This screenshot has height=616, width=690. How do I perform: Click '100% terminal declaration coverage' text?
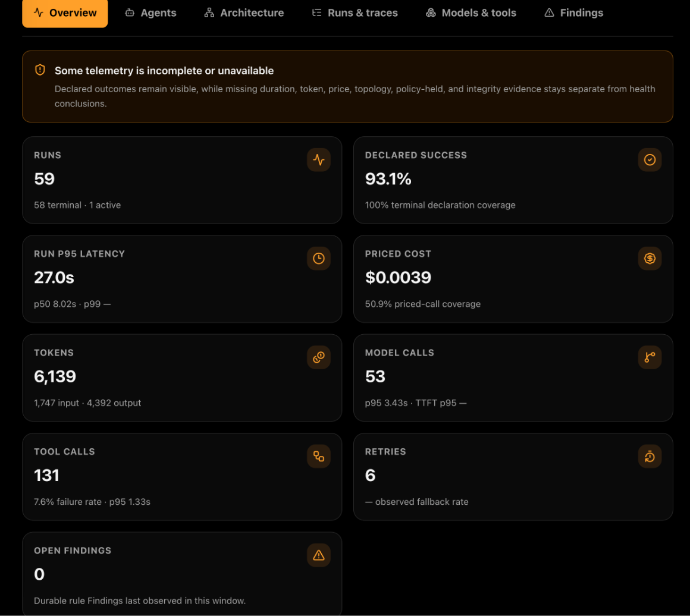440,205
